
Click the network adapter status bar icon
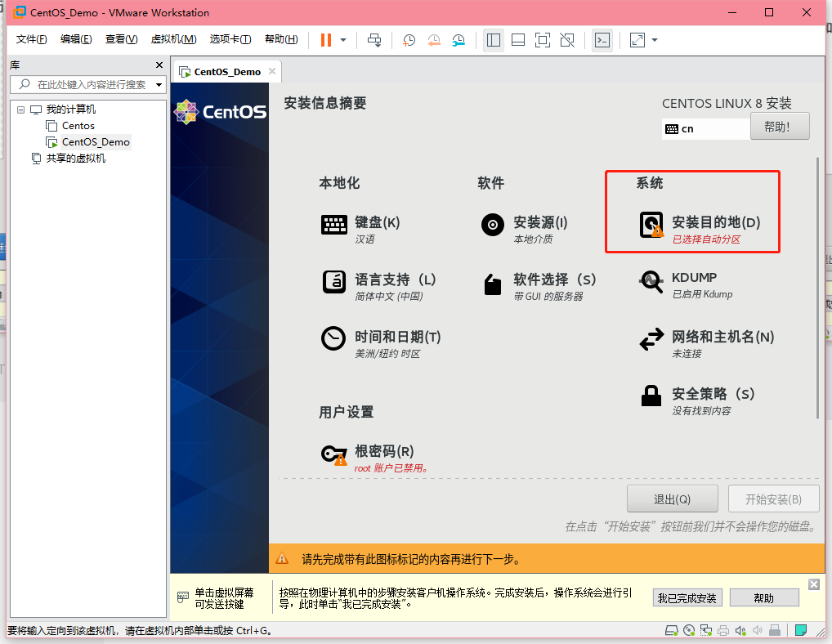coord(706,630)
